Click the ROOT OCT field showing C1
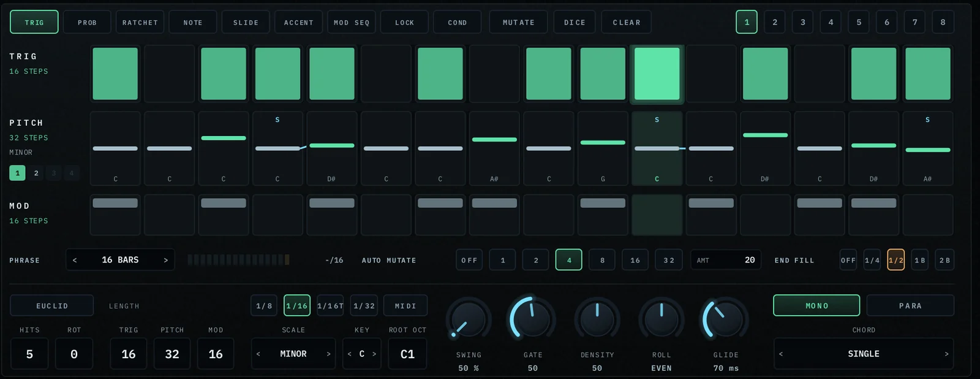This screenshot has width=980, height=379. click(x=407, y=354)
